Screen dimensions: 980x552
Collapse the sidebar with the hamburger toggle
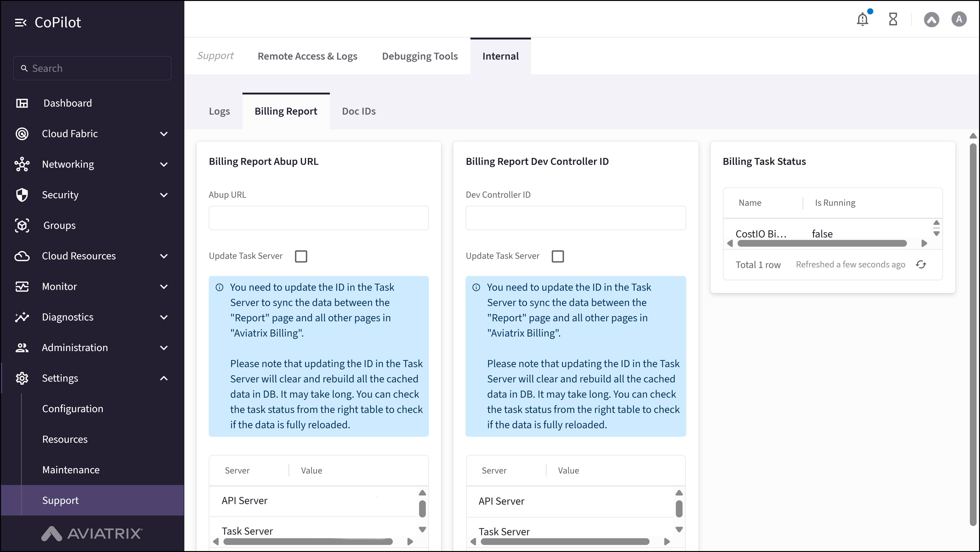pyautogui.click(x=21, y=22)
